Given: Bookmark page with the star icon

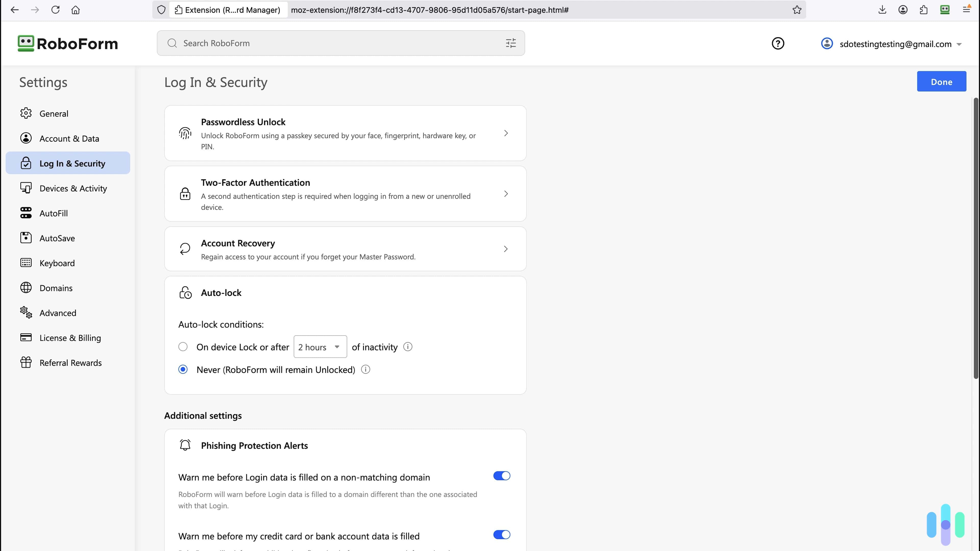Looking at the screenshot, I should click(x=797, y=10).
